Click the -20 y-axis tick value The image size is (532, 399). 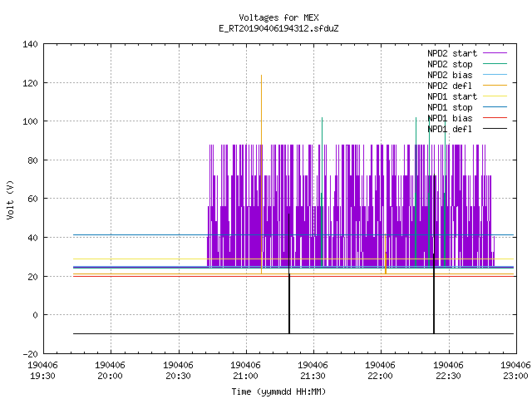tap(30, 354)
